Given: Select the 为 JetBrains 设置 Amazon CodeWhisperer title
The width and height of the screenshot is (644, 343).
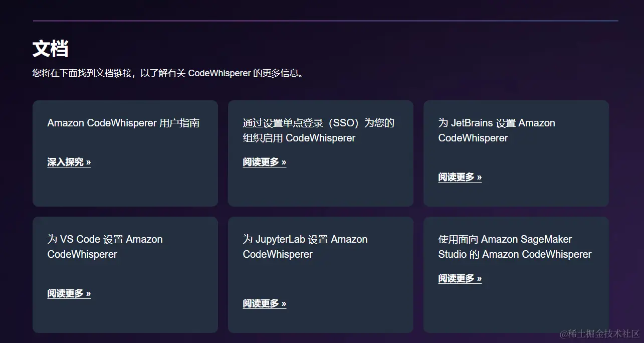Looking at the screenshot, I should [x=497, y=130].
